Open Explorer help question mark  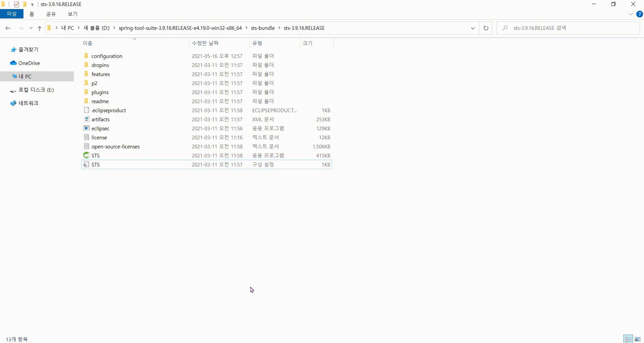point(640,14)
